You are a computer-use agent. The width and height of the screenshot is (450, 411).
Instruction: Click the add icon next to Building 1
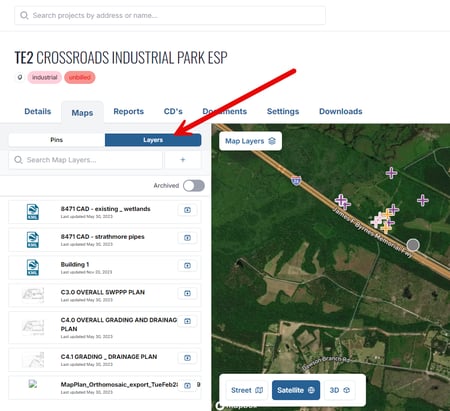(x=187, y=266)
